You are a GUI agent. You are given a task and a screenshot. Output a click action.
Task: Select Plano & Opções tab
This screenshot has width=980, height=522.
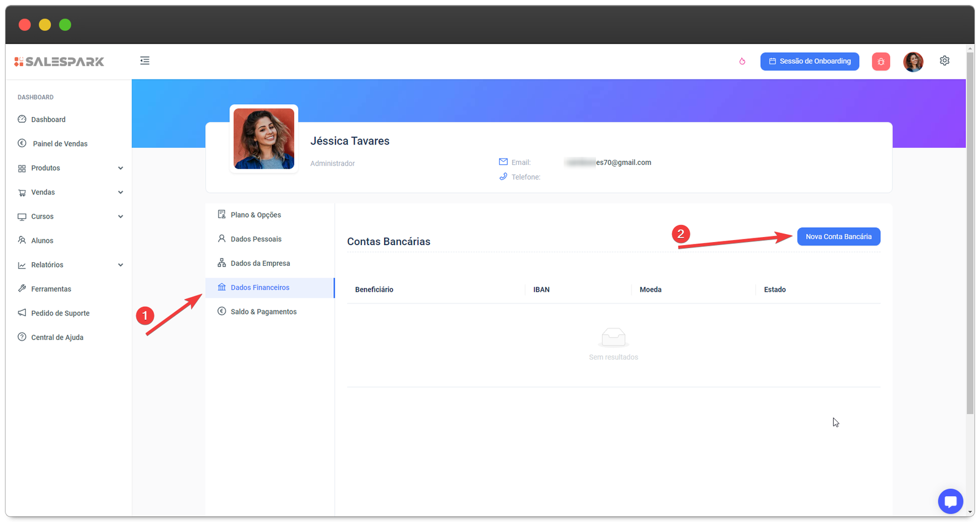pyautogui.click(x=255, y=215)
